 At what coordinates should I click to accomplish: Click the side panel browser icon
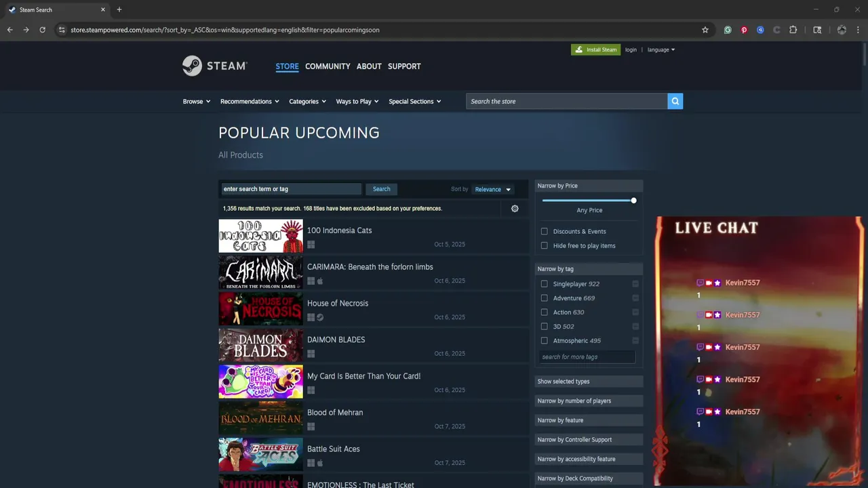pyautogui.click(x=817, y=30)
